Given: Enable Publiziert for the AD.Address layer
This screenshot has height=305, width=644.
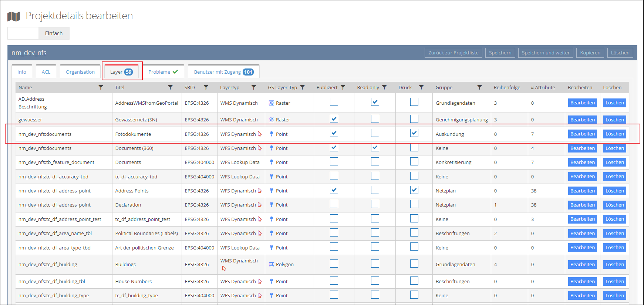Looking at the screenshot, I should coord(334,102).
